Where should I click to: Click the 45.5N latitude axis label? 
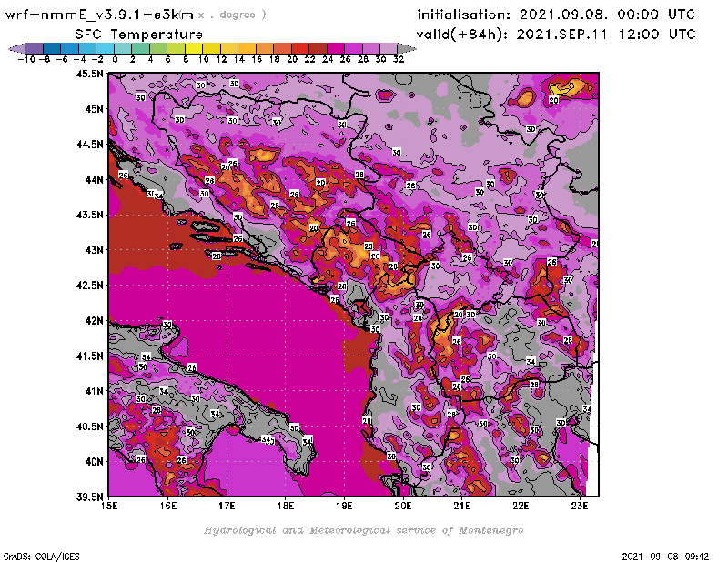pos(87,74)
